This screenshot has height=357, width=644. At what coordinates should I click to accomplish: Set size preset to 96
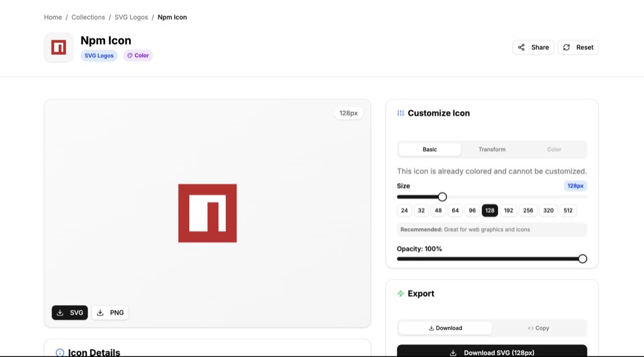pyautogui.click(x=472, y=210)
